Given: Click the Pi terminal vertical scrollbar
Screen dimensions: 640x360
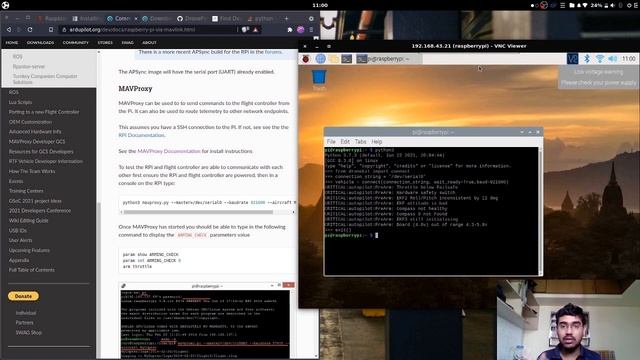Looking at the screenshot, I should point(541,211).
